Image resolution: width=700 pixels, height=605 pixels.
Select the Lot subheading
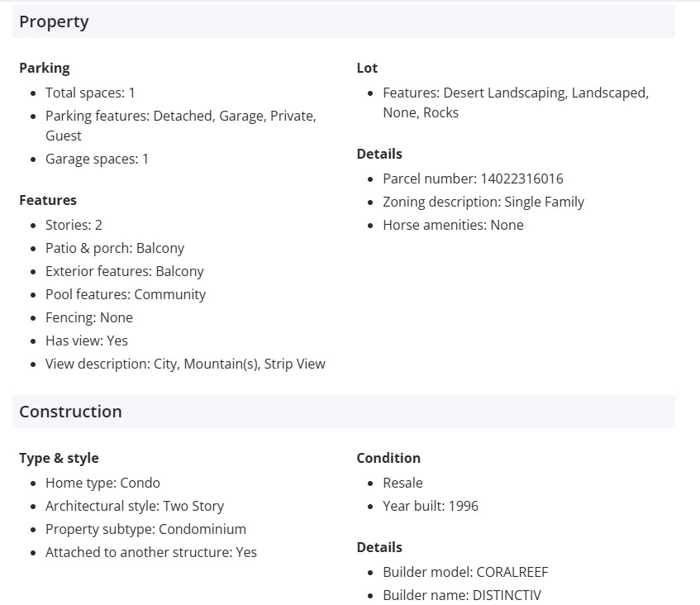point(367,68)
